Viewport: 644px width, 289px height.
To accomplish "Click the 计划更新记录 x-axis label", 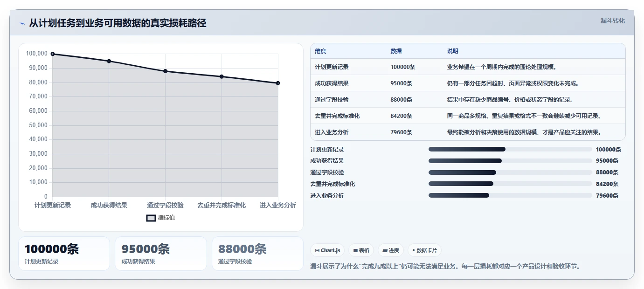I will [x=53, y=205].
